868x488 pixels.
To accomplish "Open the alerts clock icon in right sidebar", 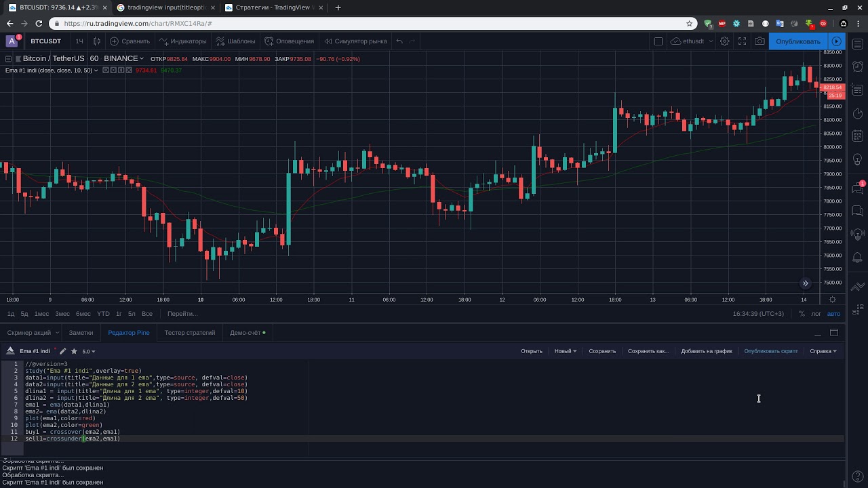I will (857, 67).
